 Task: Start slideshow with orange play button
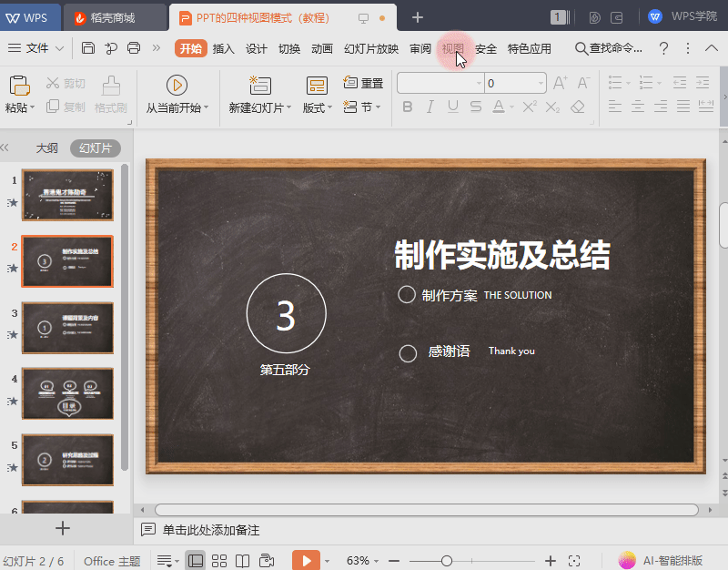coord(306,560)
